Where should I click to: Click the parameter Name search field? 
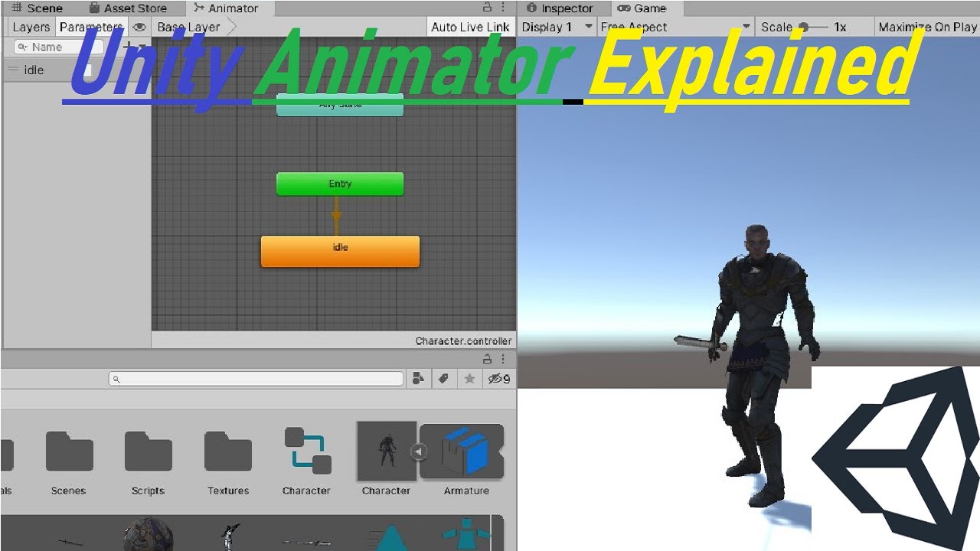(59, 47)
